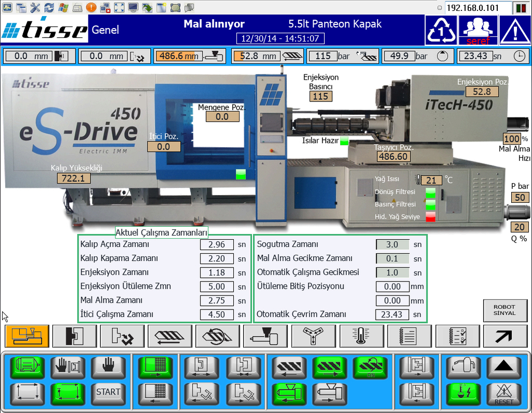The height and width of the screenshot is (413, 532).
Task: Open the thermometer temperature page icon
Action: click(x=362, y=336)
